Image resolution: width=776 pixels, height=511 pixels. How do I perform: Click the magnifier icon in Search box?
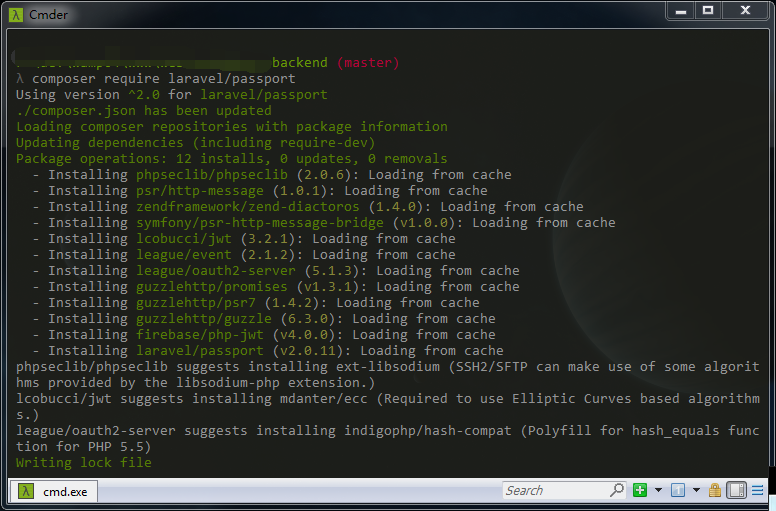tap(617, 490)
